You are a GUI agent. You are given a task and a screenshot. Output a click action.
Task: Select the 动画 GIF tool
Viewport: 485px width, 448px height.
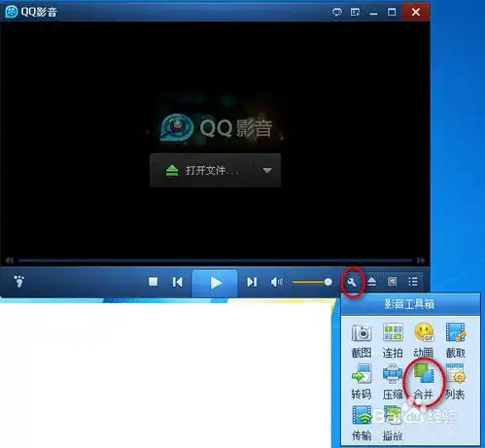click(424, 340)
